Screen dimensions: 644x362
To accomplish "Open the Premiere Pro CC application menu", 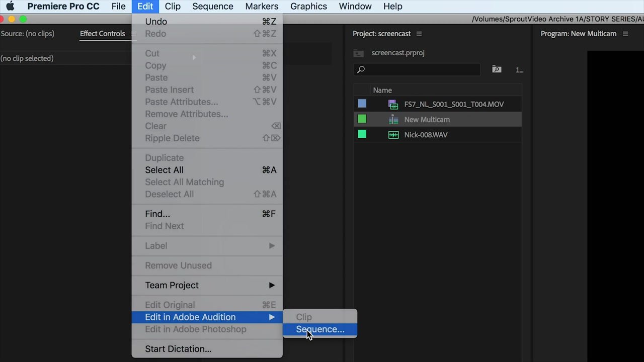I will 63,7.
